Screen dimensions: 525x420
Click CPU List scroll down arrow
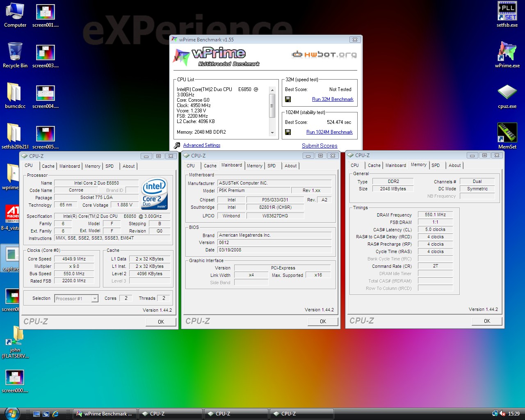click(272, 133)
